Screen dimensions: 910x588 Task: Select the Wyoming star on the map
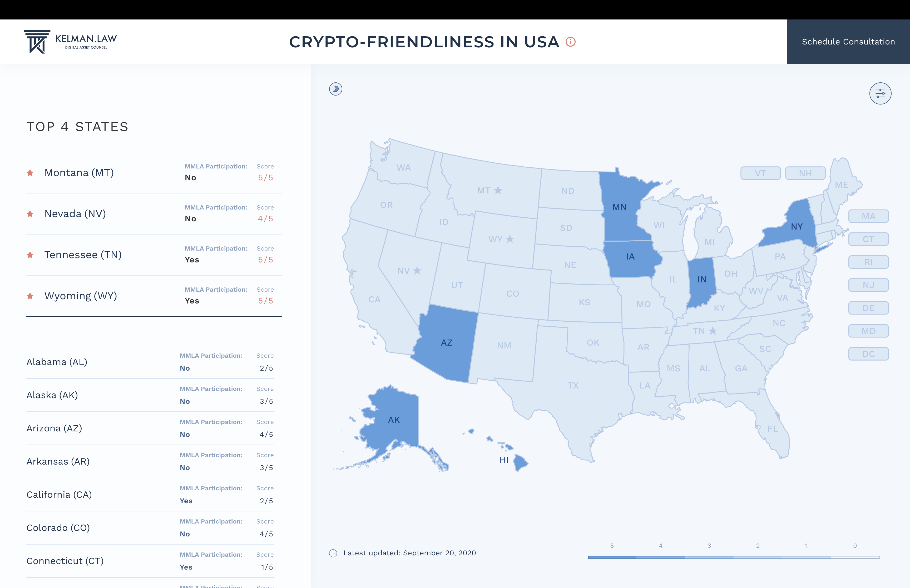[x=510, y=239]
